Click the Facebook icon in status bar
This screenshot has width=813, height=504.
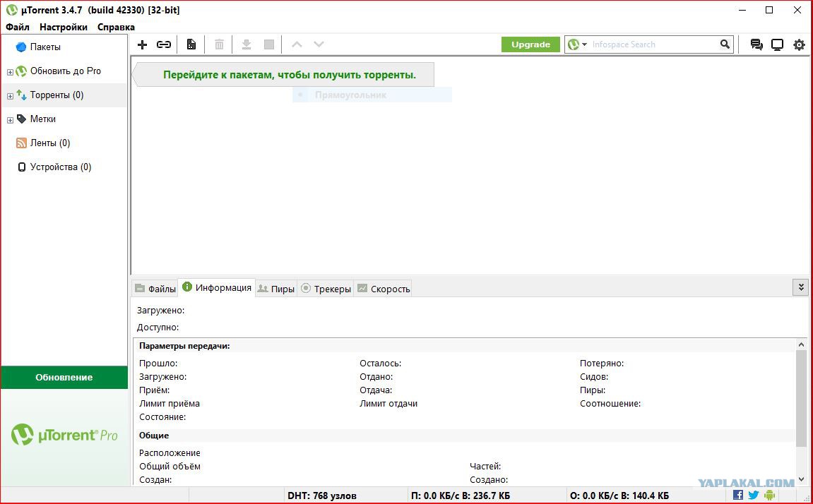pyautogui.click(x=738, y=496)
